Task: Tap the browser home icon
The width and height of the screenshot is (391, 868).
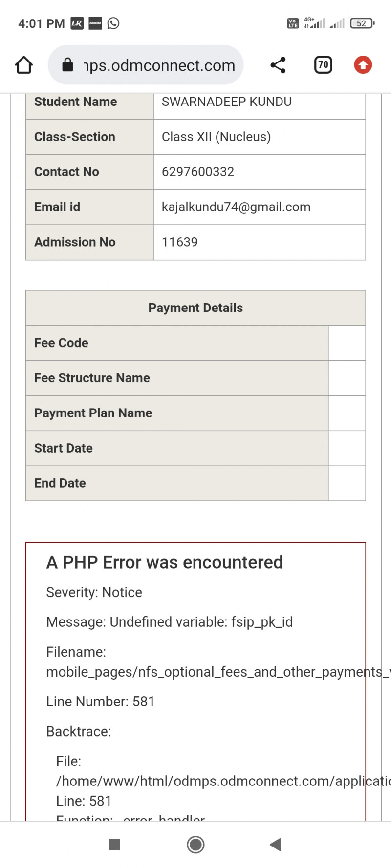Action: coord(24,65)
